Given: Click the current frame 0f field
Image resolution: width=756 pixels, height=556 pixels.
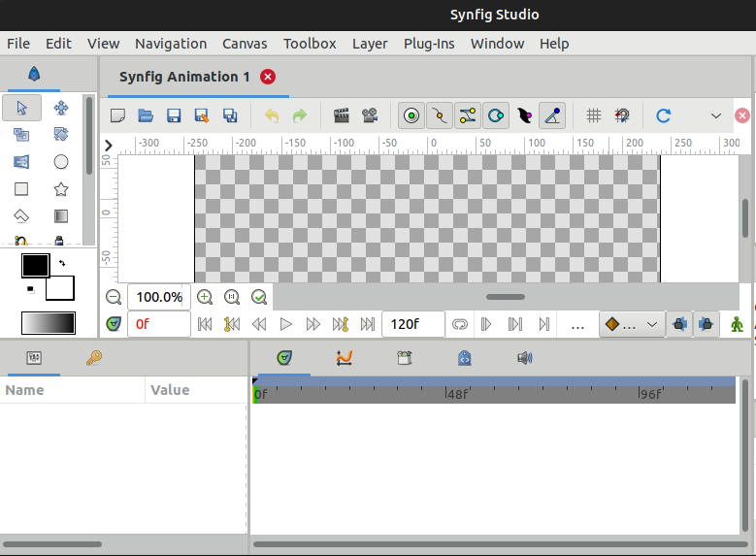Looking at the screenshot, I should [158, 324].
